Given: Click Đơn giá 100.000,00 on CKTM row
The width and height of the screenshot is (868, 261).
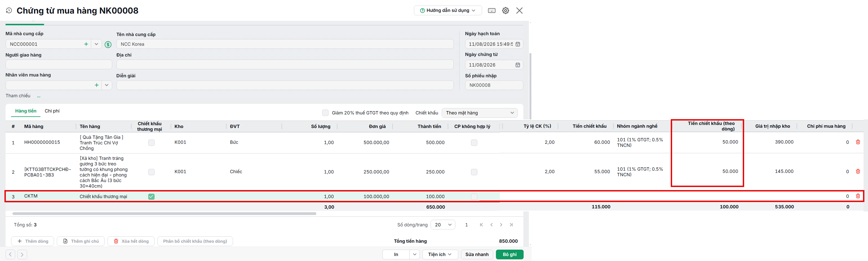Looking at the screenshot, I should coord(376,196).
